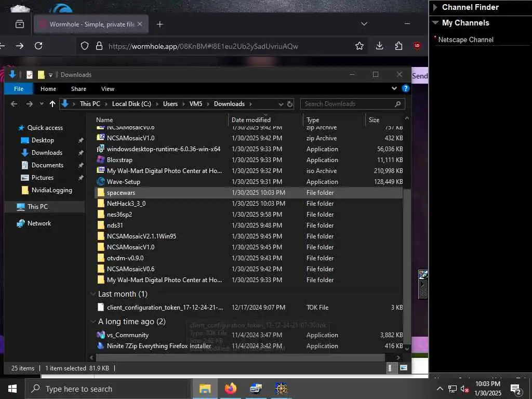The image size is (532, 399).
Task: Sort files by Name column header
Action: click(104, 120)
